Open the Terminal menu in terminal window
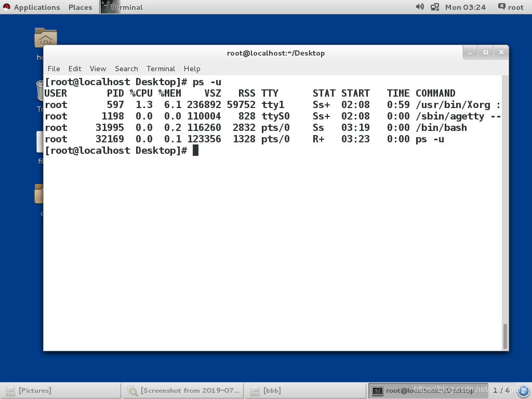Image resolution: width=532 pixels, height=399 pixels. click(161, 69)
